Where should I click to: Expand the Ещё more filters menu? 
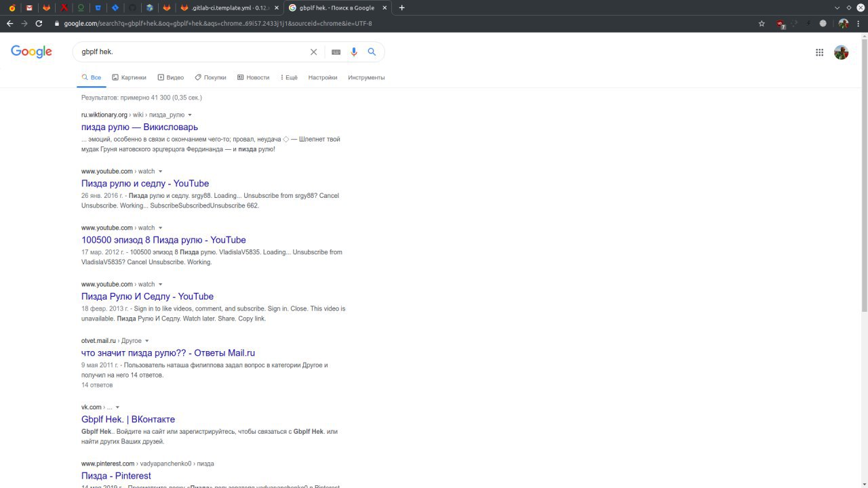(x=289, y=77)
